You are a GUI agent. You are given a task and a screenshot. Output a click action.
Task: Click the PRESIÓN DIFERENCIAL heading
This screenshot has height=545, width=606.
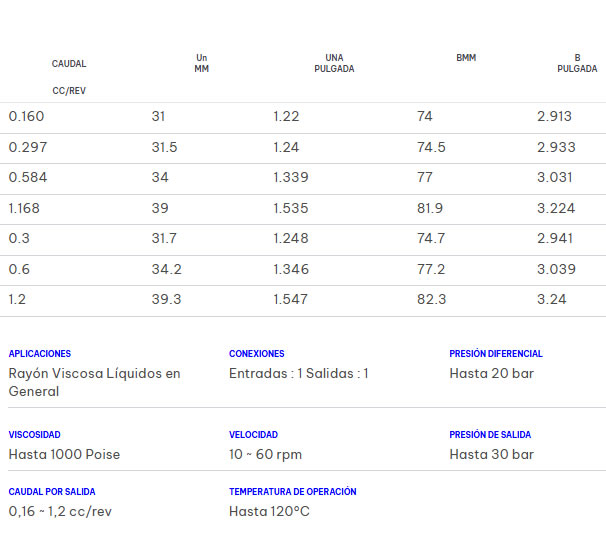click(496, 354)
